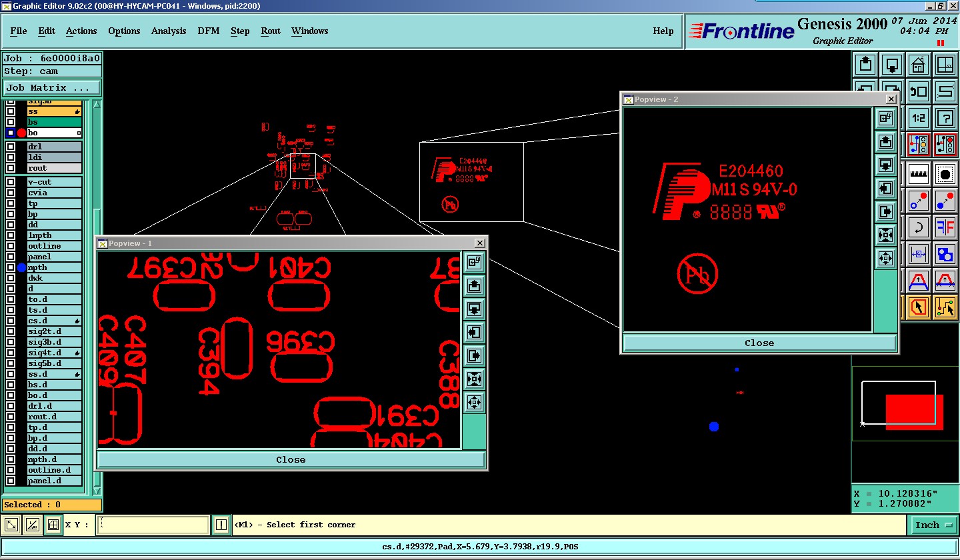Open the Help menu
Viewport: 960px width, 560px height.
663,31
